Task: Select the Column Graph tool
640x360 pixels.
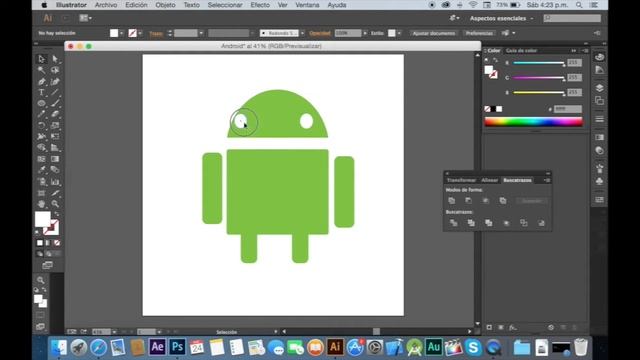Action: pyautogui.click(x=55, y=182)
